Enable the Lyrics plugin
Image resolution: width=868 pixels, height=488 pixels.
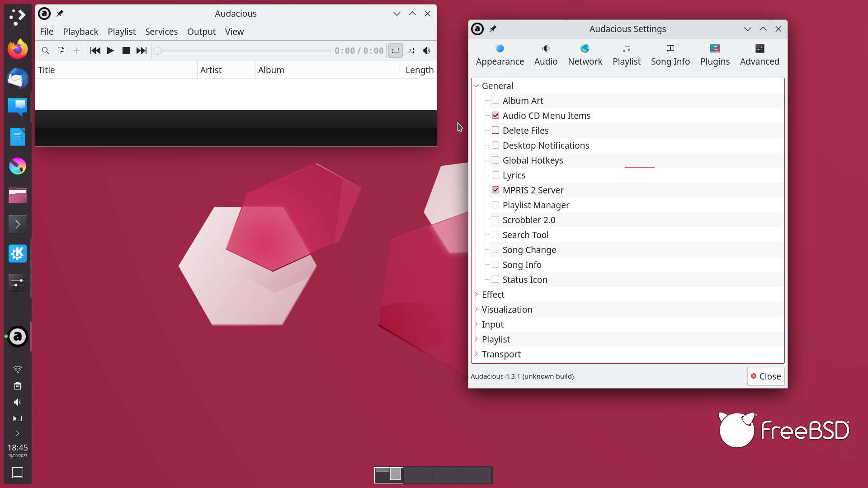coord(495,175)
